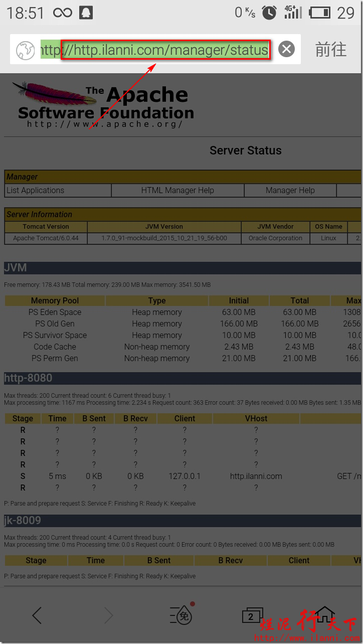Click the http://www.apache.org/ text under logo
The image size is (363, 644).
pyautogui.click(x=104, y=124)
